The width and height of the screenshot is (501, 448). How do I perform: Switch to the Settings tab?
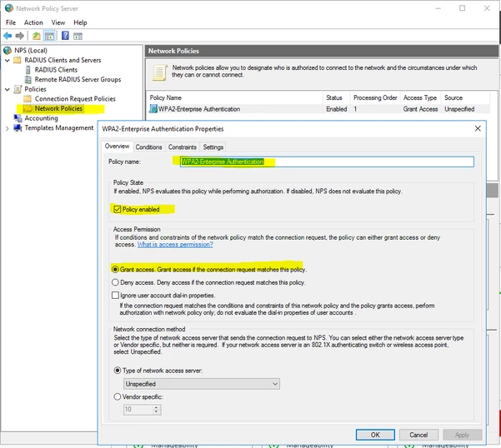click(213, 147)
